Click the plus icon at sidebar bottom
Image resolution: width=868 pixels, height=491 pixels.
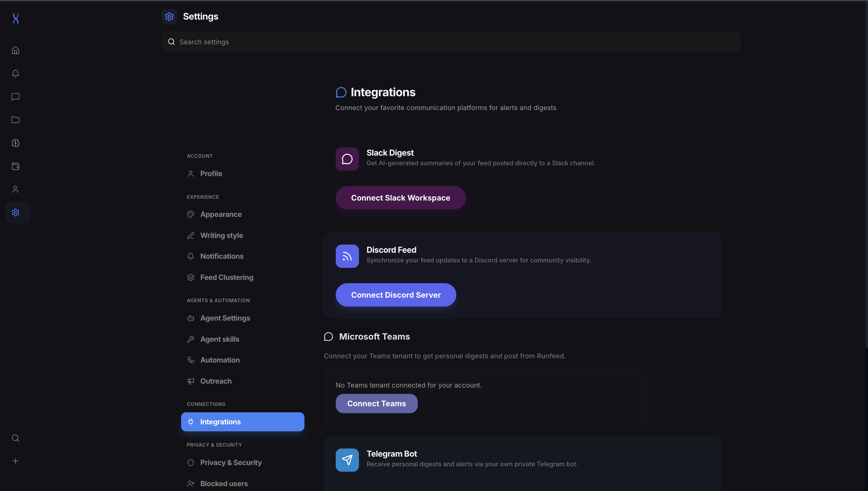pyautogui.click(x=15, y=461)
